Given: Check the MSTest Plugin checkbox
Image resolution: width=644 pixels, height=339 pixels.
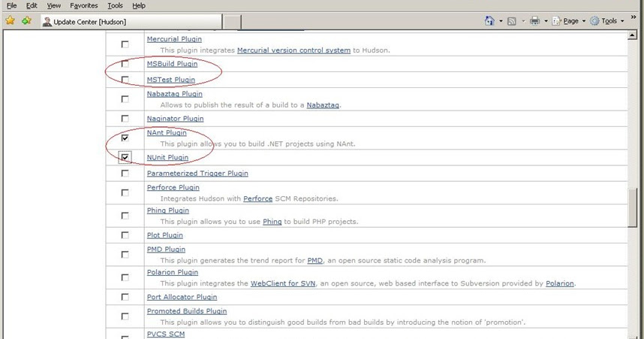Looking at the screenshot, I should point(125,80).
